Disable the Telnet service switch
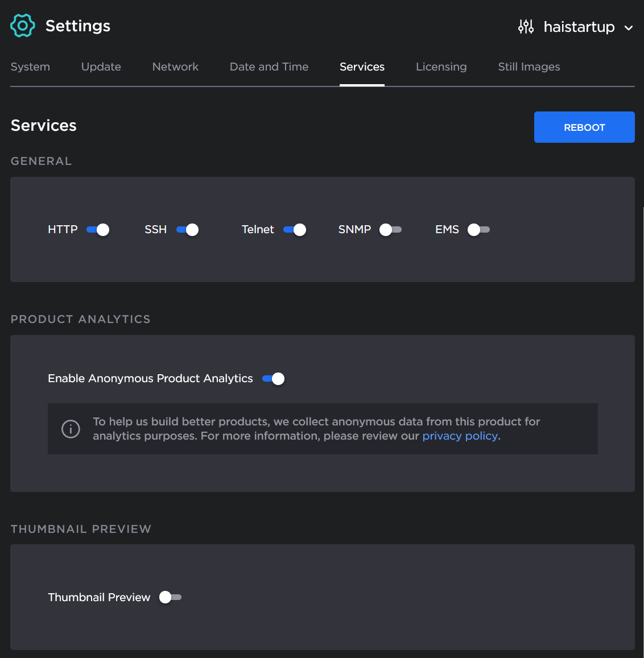The height and width of the screenshot is (658, 644). coord(295,230)
